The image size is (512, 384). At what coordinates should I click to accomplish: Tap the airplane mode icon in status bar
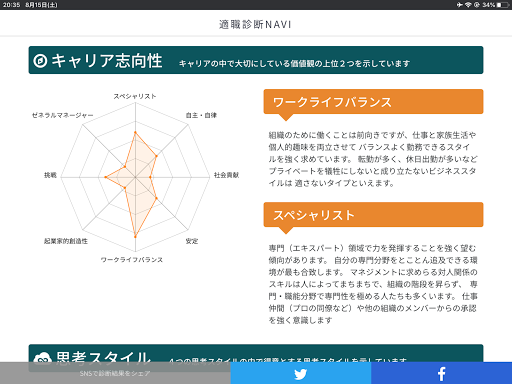point(460,5)
